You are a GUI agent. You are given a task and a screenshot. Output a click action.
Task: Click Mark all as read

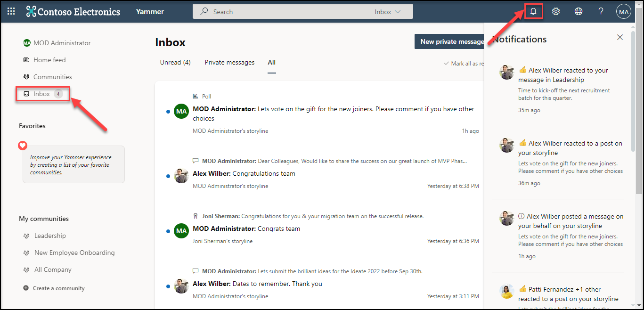coord(463,64)
